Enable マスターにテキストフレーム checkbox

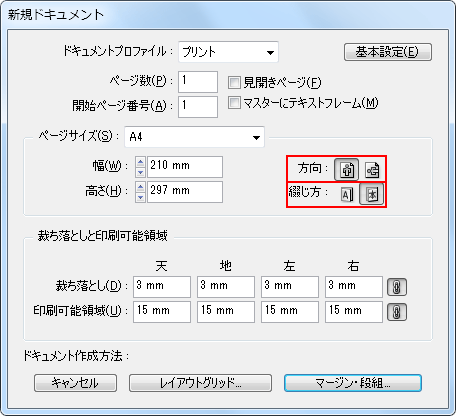point(234,103)
